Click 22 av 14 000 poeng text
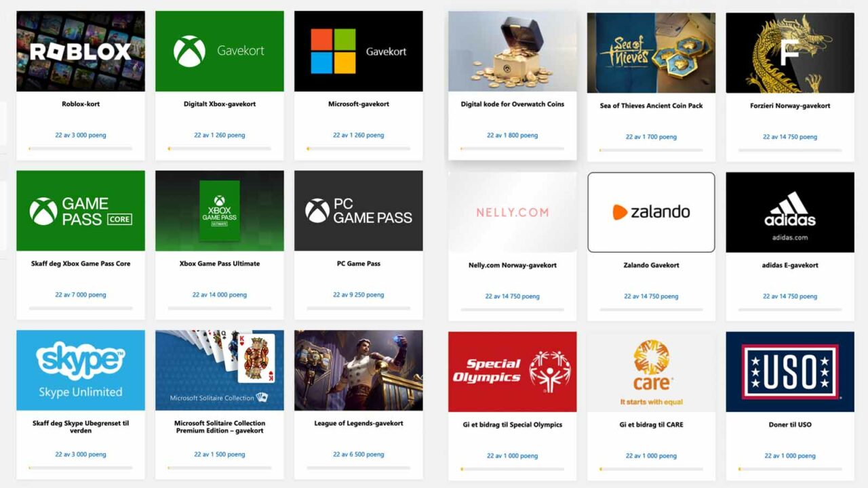This screenshot has width=868, height=488. [x=220, y=295]
